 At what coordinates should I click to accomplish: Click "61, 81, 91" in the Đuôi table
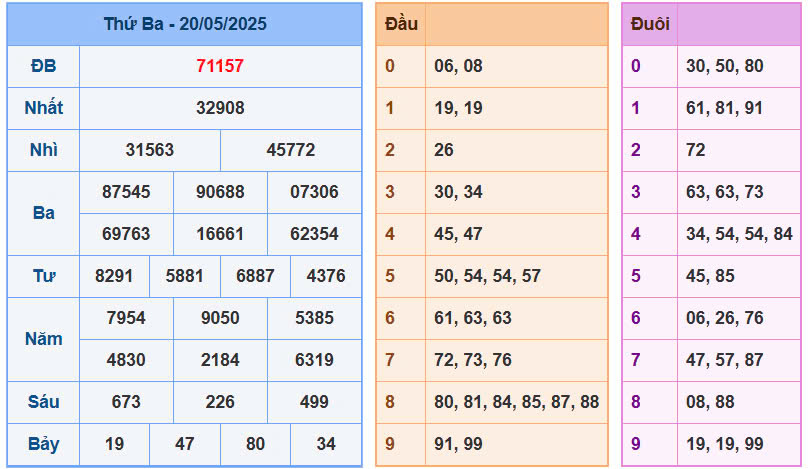pos(724,108)
